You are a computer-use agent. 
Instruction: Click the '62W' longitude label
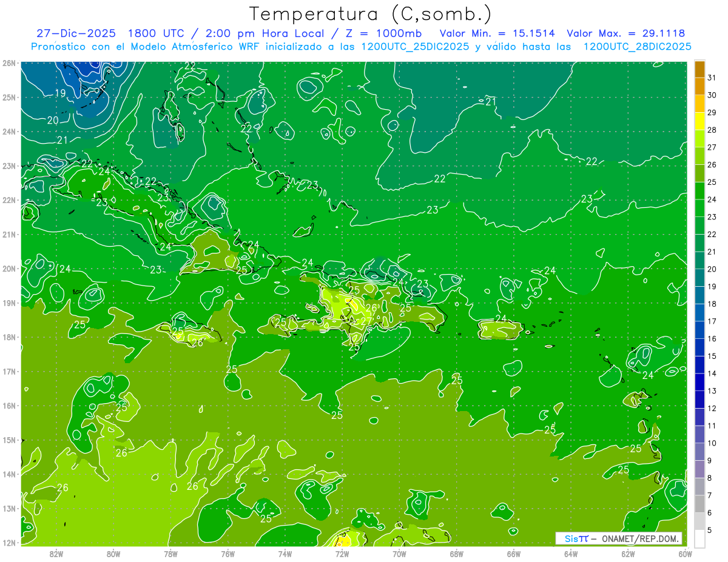628,554
